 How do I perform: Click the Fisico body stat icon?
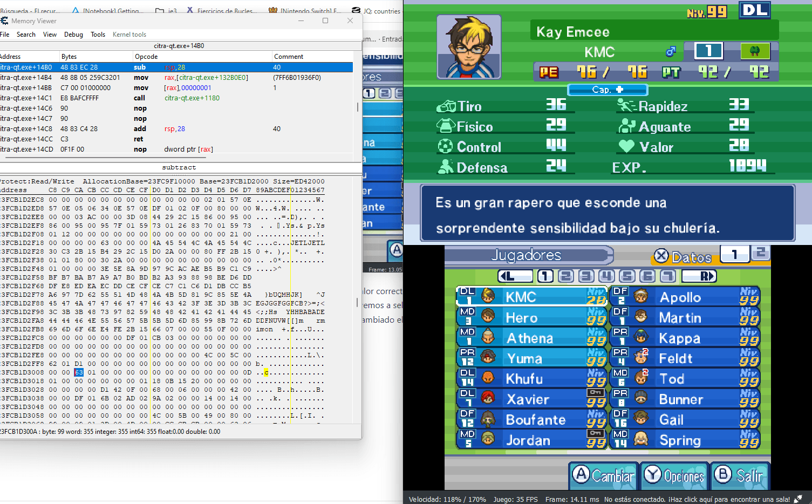446,126
